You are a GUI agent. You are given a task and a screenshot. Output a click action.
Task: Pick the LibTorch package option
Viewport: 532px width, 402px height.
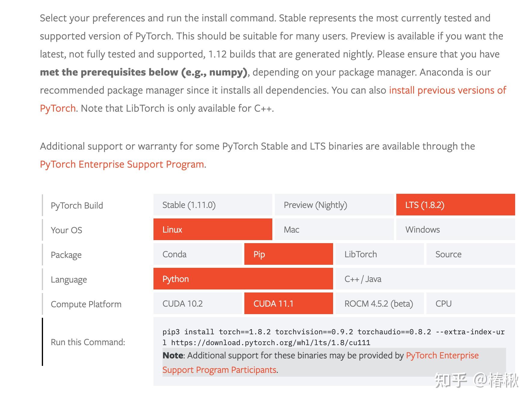(x=379, y=254)
